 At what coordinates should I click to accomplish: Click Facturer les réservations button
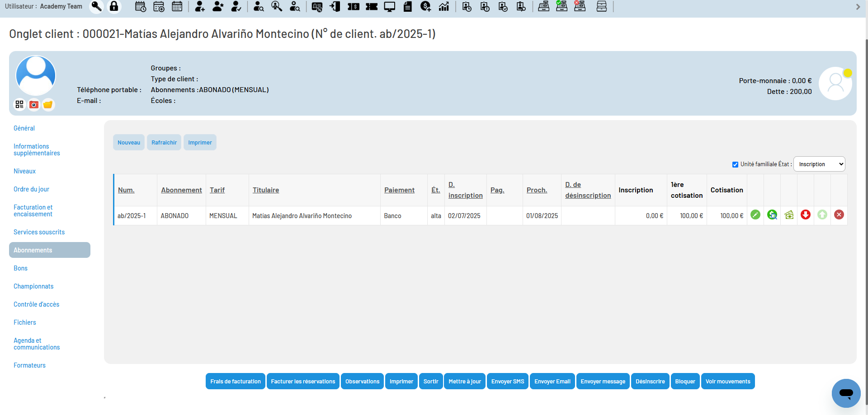point(303,381)
